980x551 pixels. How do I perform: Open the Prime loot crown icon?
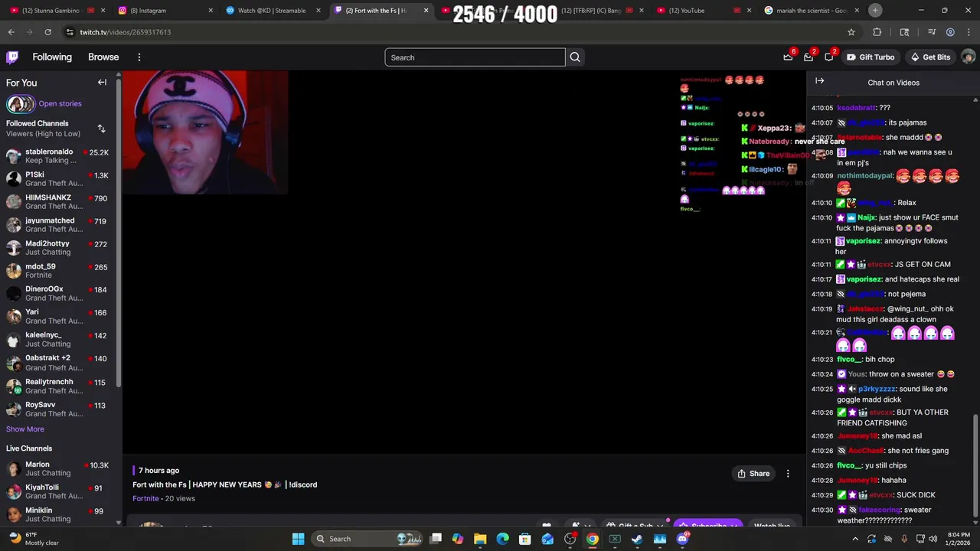(788, 57)
